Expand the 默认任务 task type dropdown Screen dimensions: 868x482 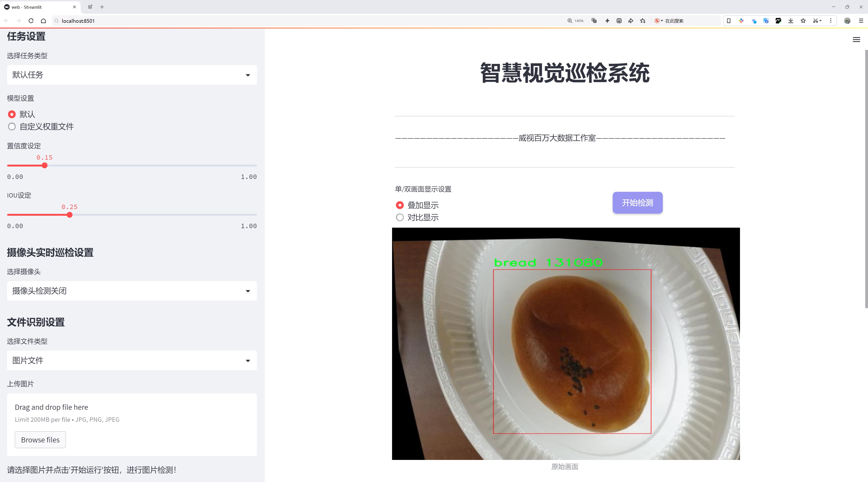pyautogui.click(x=132, y=75)
